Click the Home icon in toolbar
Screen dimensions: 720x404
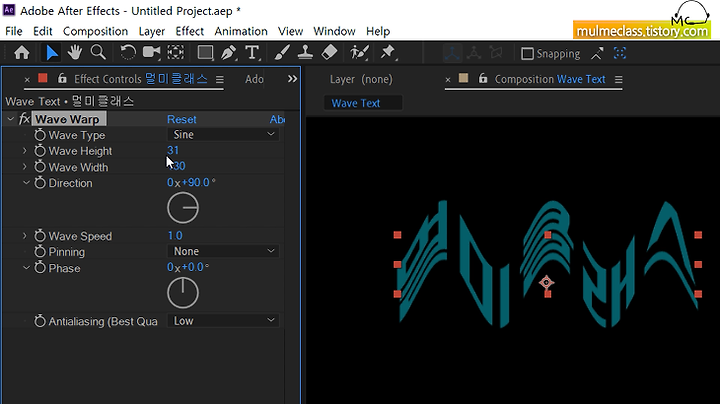[x=22, y=53]
